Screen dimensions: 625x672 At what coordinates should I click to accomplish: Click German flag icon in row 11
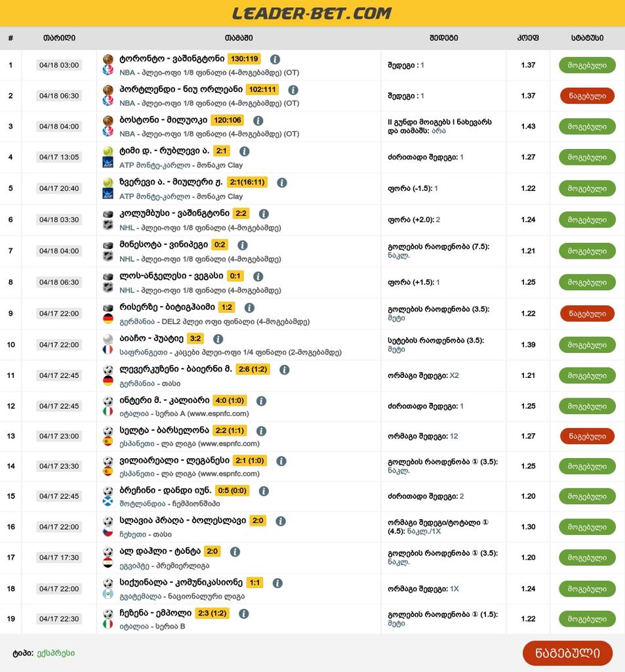pyautogui.click(x=108, y=380)
